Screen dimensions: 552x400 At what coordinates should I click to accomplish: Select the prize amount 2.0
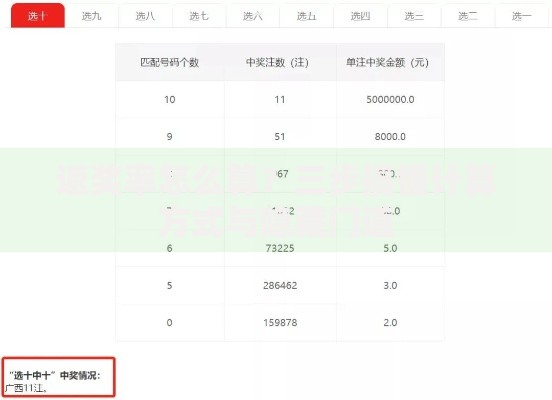[x=390, y=323]
